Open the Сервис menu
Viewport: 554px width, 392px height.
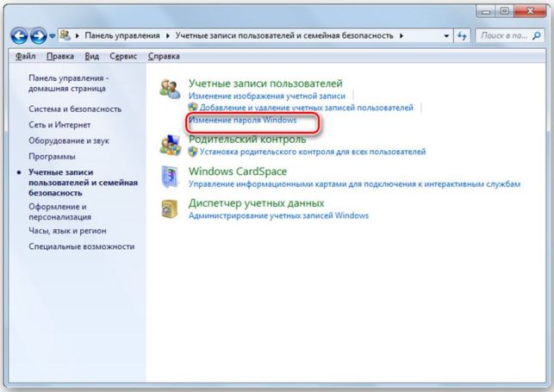(123, 56)
